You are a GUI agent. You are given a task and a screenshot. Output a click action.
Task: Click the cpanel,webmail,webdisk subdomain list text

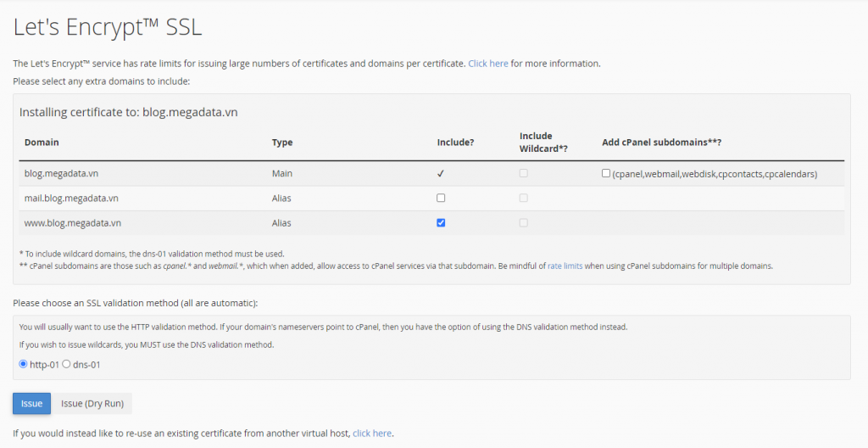pos(715,174)
